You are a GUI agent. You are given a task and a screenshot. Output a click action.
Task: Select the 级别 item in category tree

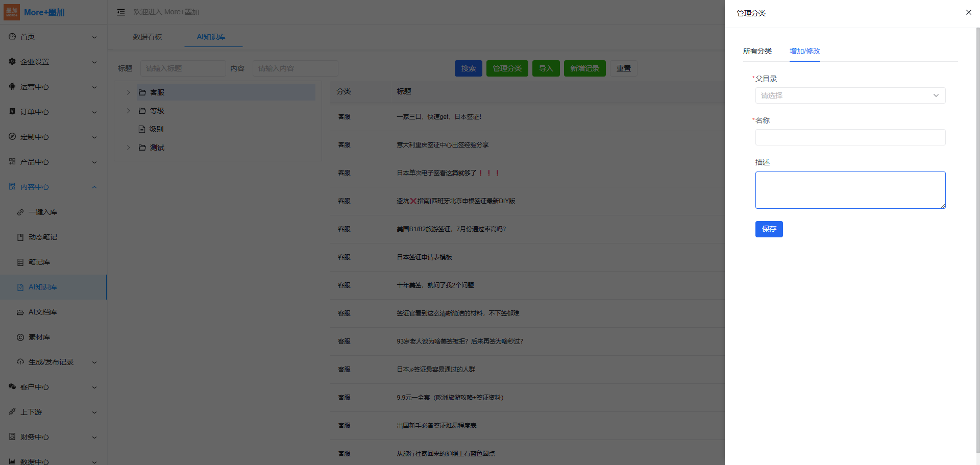156,129
